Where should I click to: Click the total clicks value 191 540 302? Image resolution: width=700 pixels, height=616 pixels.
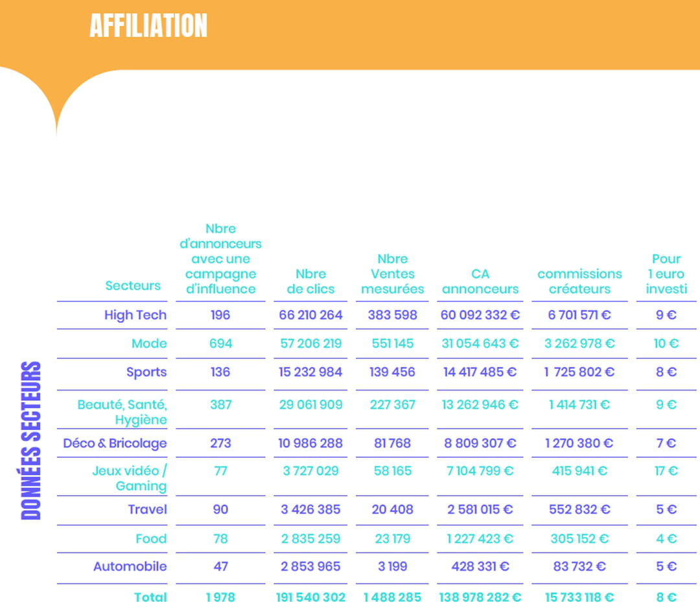(x=310, y=597)
